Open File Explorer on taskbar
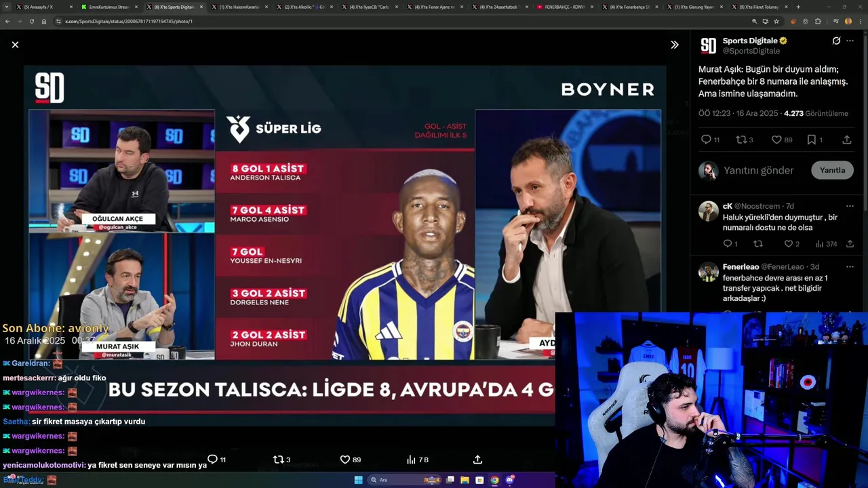This screenshot has height=488, width=868. (x=465, y=480)
